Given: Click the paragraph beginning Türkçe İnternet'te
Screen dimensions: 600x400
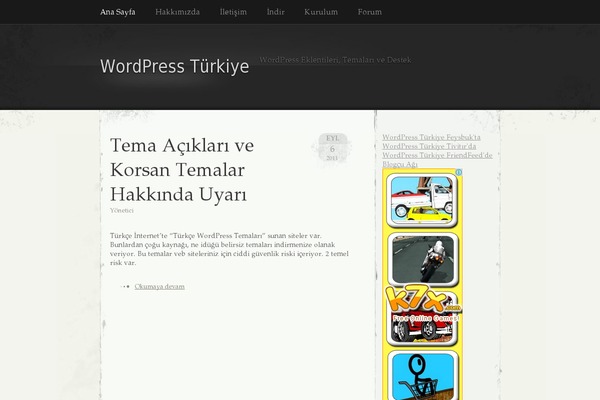Looking at the screenshot, I should [229, 249].
